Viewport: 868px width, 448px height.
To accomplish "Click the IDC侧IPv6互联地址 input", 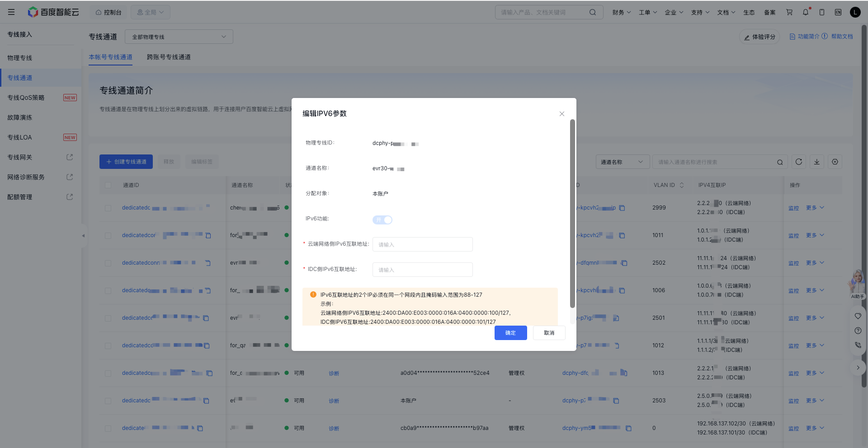I will tap(423, 270).
